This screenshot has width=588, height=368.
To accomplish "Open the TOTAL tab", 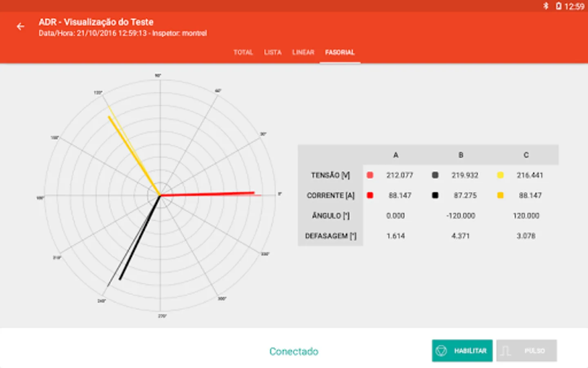I will tap(243, 52).
